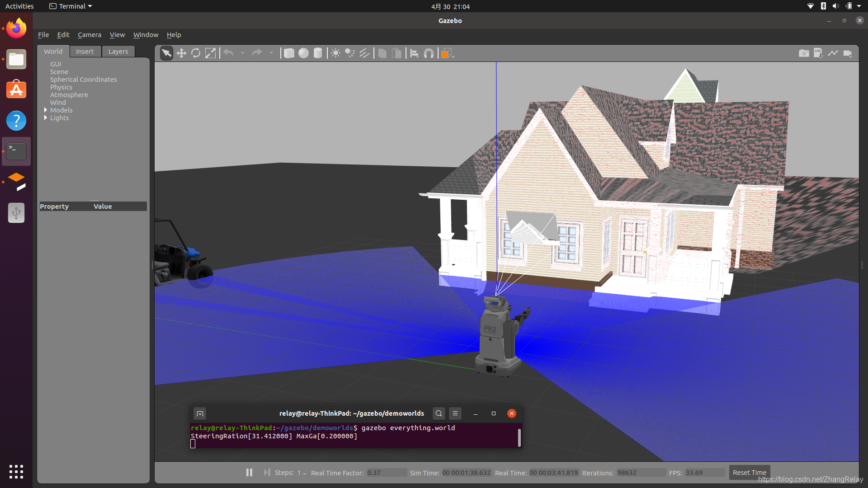This screenshot has width=868, height=488.
Task: Open the Activities overview
Action: click(x=19, y=6)
